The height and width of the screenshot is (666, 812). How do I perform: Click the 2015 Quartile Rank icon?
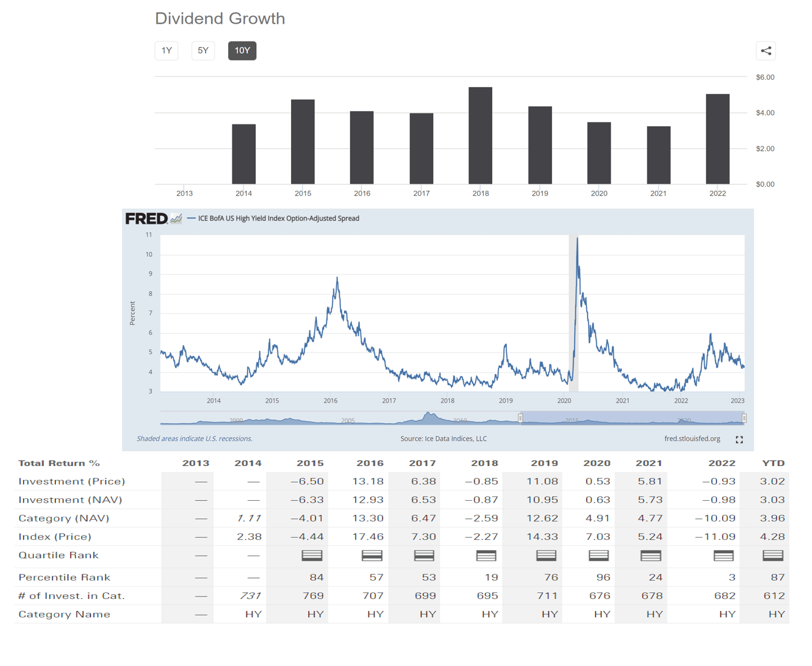313,556
